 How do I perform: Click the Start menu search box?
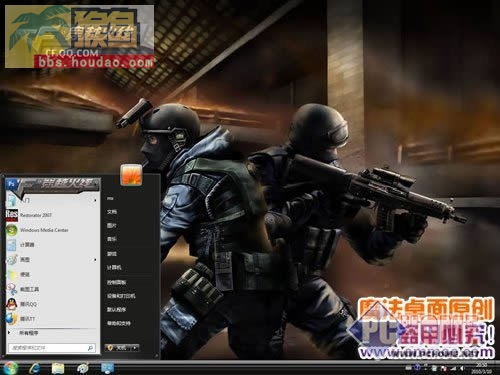tap(52, 348)
